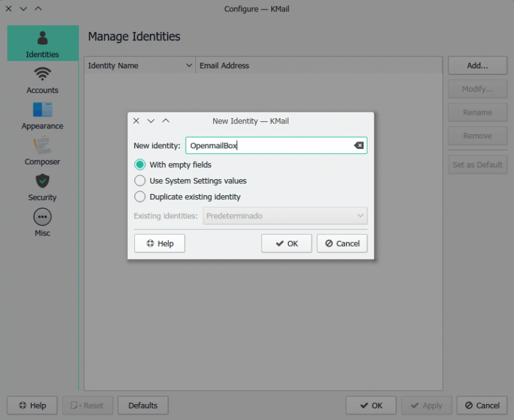Open Help from the New Identity dialog

159,243
